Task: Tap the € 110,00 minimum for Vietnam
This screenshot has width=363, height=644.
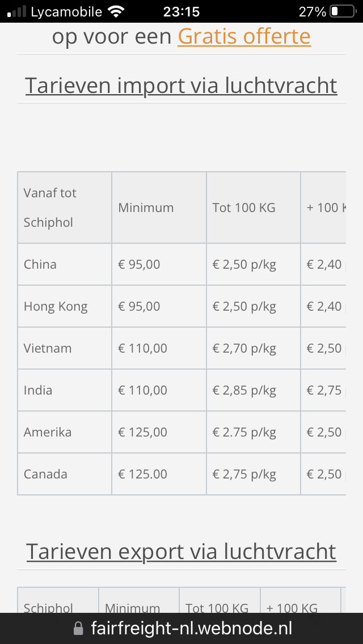Action: (142, 348)
